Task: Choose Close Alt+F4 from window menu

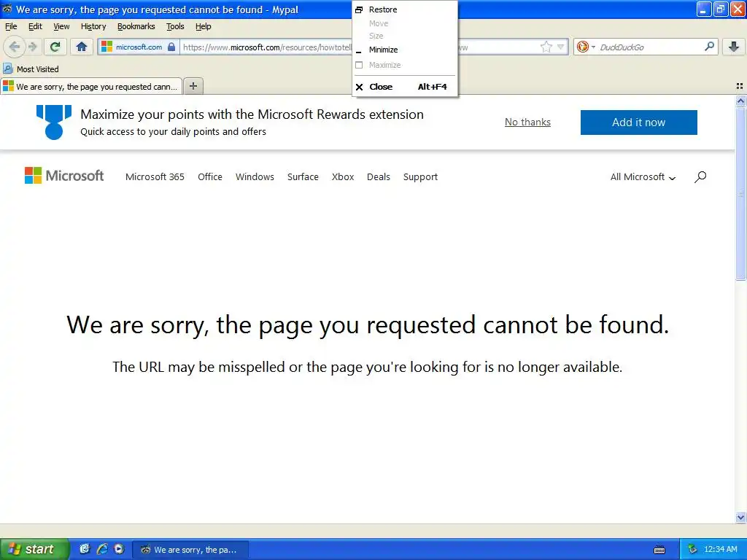Action: click(x=405, y=87)
